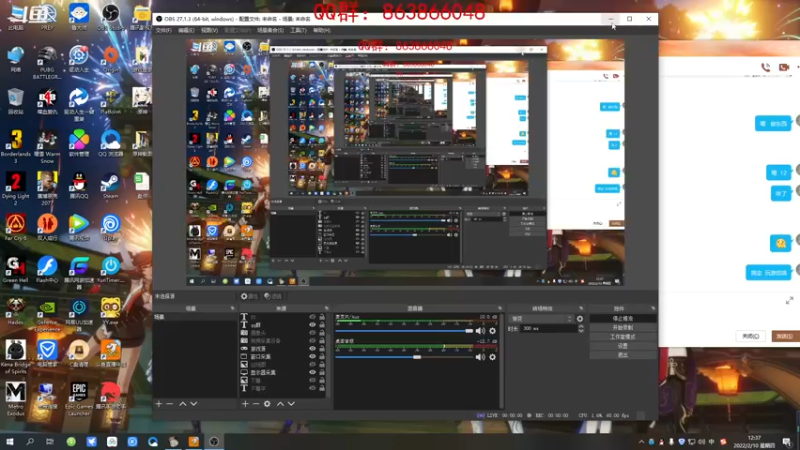Open transition properties gear in Scene Transitions

click(580, 319)
